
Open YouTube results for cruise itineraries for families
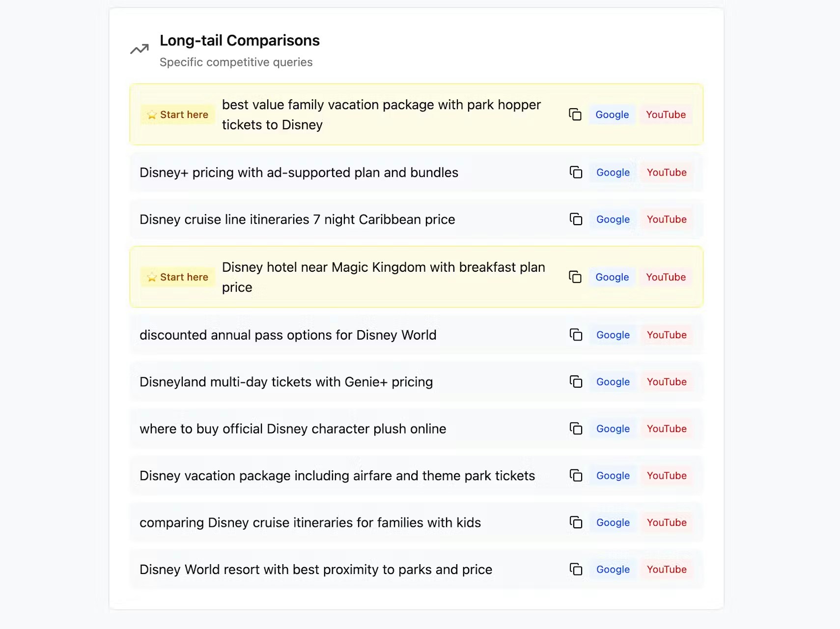[x=666, y=522]
